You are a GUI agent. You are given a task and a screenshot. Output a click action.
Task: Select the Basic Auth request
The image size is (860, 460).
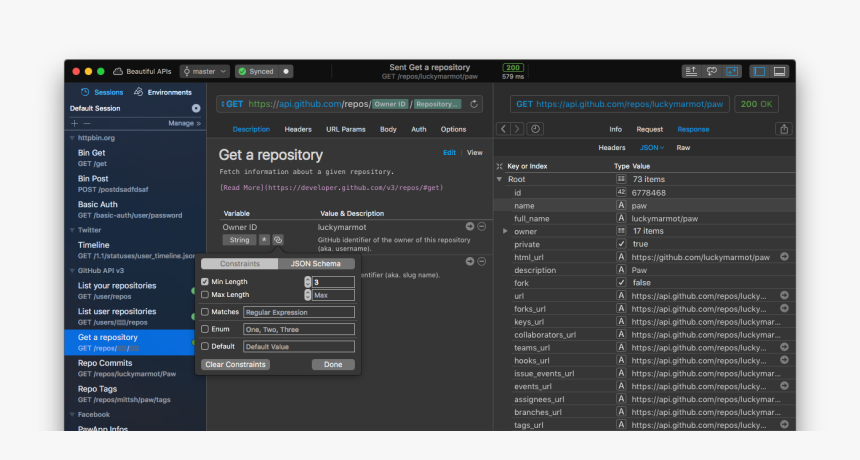(135, 209)
